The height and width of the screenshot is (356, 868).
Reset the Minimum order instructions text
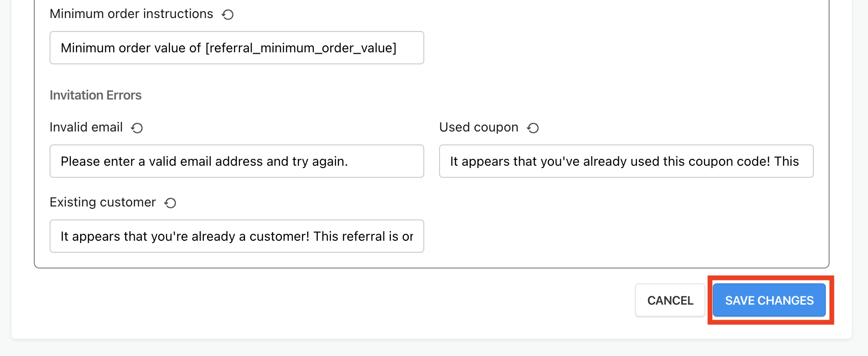tap(227, 15)
